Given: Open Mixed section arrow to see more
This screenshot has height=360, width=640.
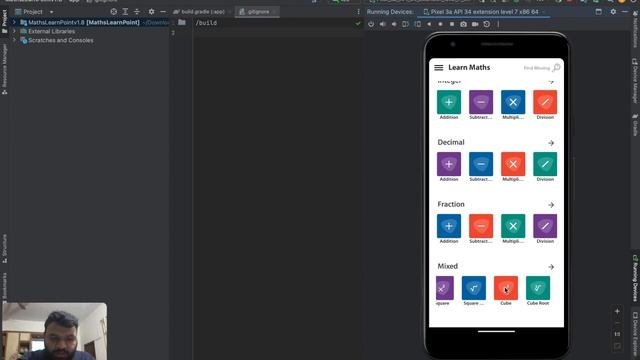Looking at the screenshot, I should 551,267.
